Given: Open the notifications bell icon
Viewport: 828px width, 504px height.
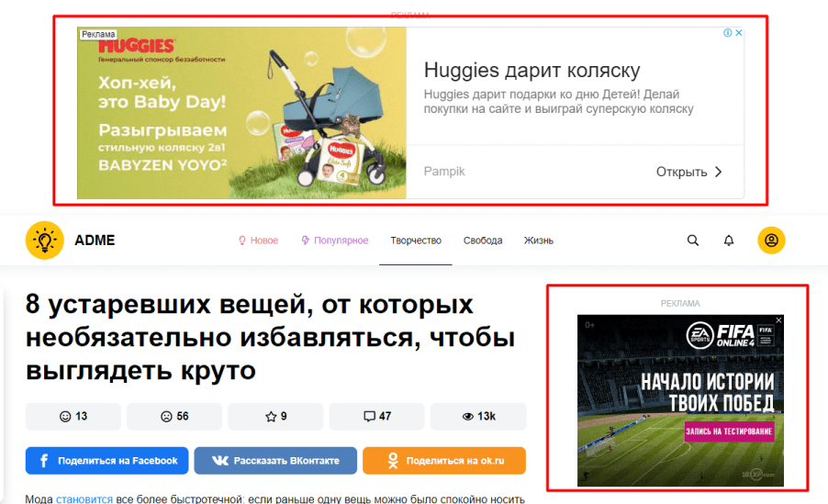Looking at the screenshot, I should (729, 241).
